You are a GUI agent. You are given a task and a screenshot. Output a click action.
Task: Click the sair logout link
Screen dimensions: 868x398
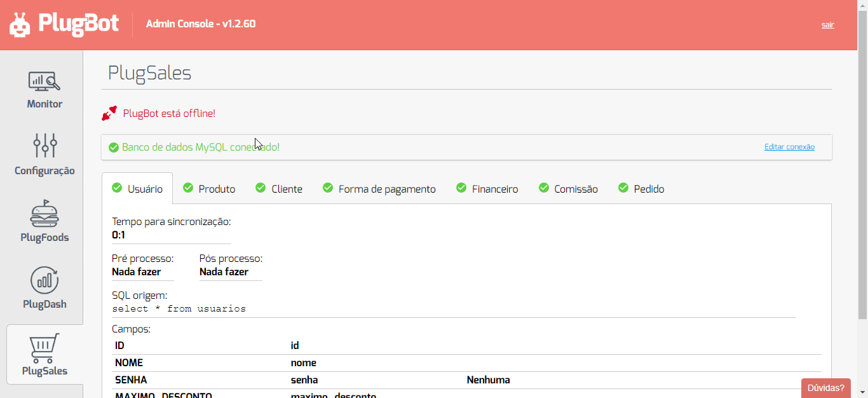[x=827, y=25]
